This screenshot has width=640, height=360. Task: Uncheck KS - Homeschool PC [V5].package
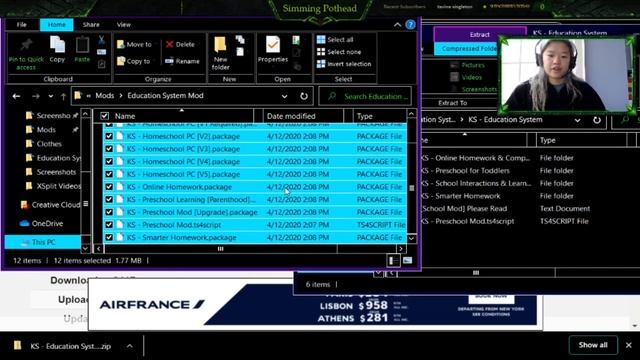click(x=109, y=174)
